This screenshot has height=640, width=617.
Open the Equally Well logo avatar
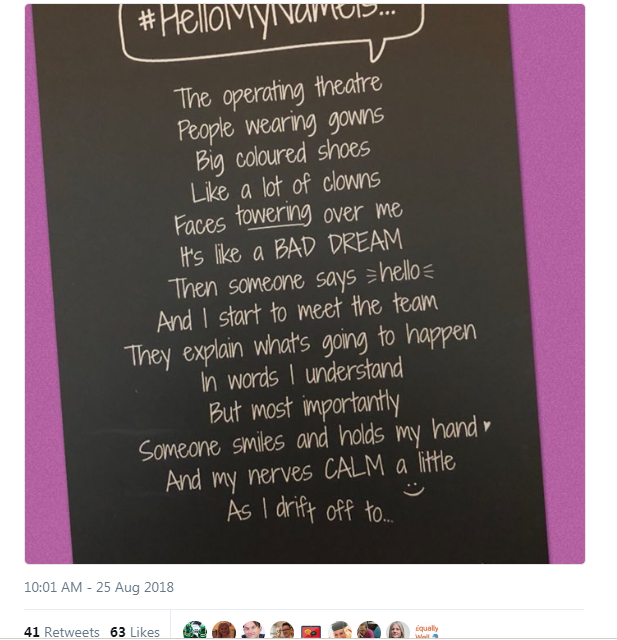[x=427, y=631]
